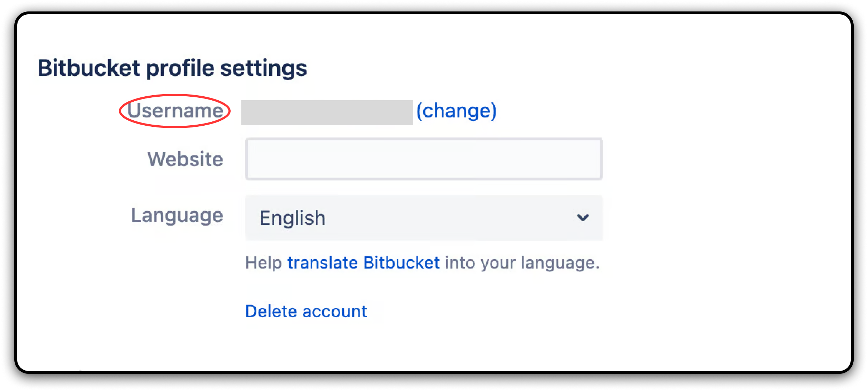
Task: Click the circled Username label
Action: point(175,111)
